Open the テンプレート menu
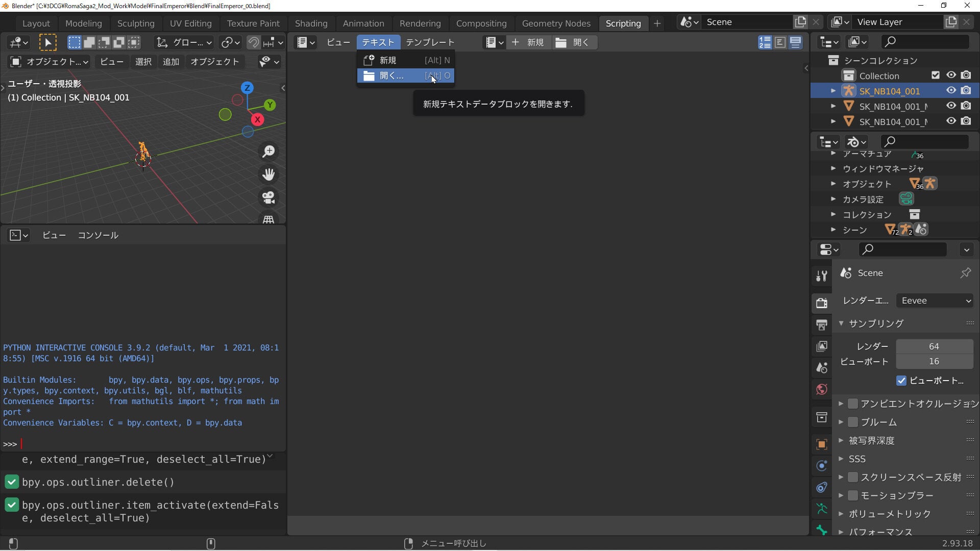The width and height of the screenshot is (980, 551). 430,42
